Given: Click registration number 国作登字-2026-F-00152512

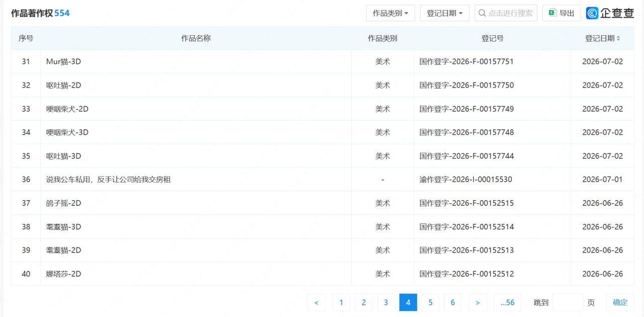Looking at the screenshot, I should 467,274.
